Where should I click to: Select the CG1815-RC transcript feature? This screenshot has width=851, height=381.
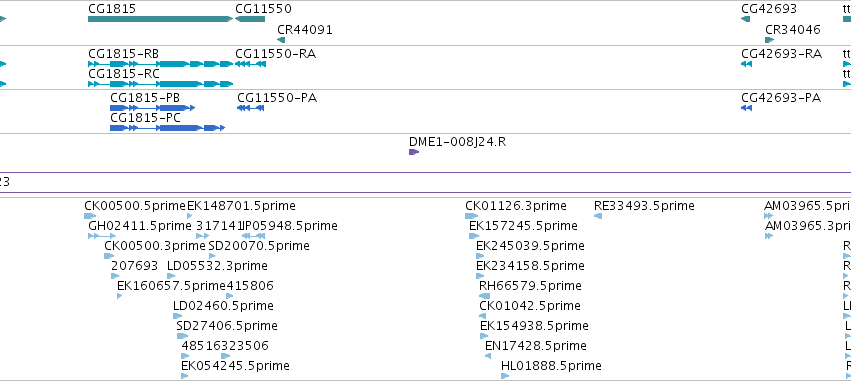pos(161,84)
